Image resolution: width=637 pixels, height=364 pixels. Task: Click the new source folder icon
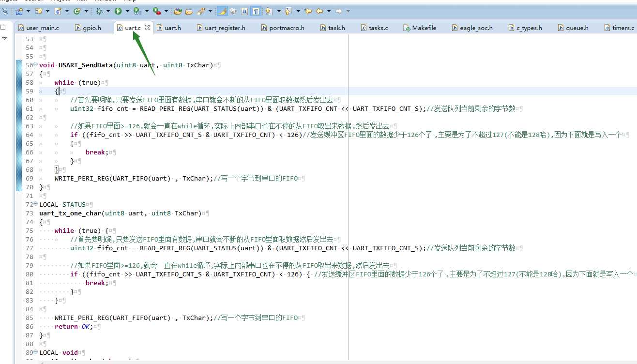tap(39, 11)
